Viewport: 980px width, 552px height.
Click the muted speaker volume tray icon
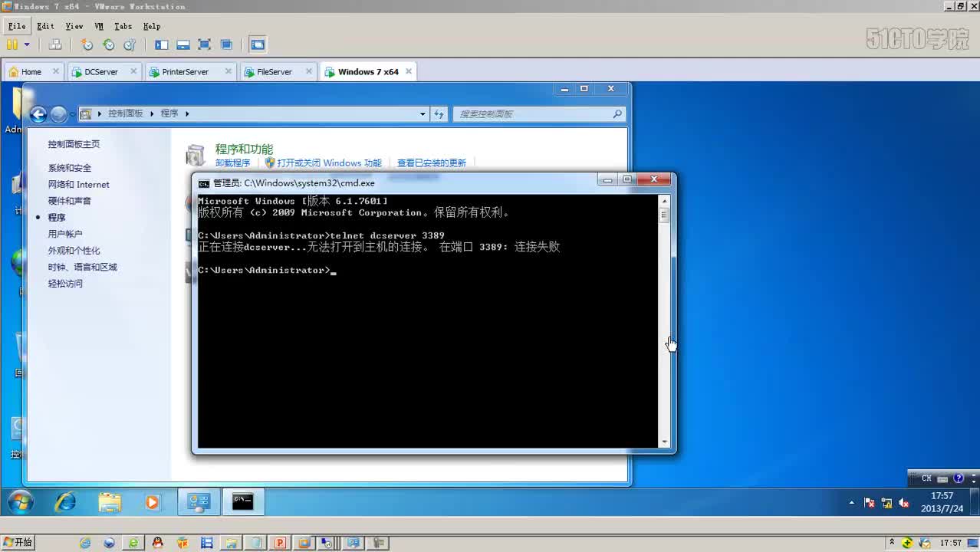[904, 503]
